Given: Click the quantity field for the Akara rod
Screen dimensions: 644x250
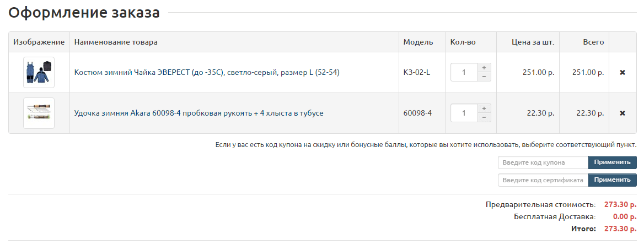Looking at the screenshot, I should [x=464, y=113].
